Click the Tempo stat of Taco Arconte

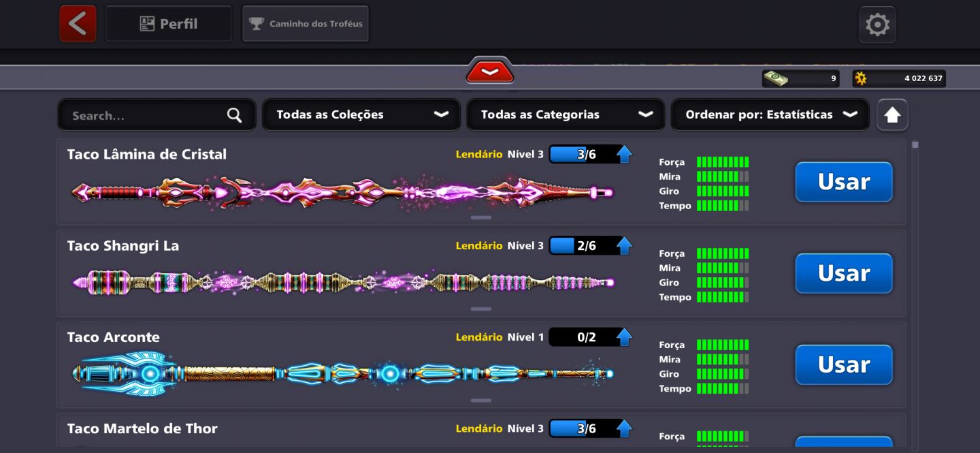704,388
